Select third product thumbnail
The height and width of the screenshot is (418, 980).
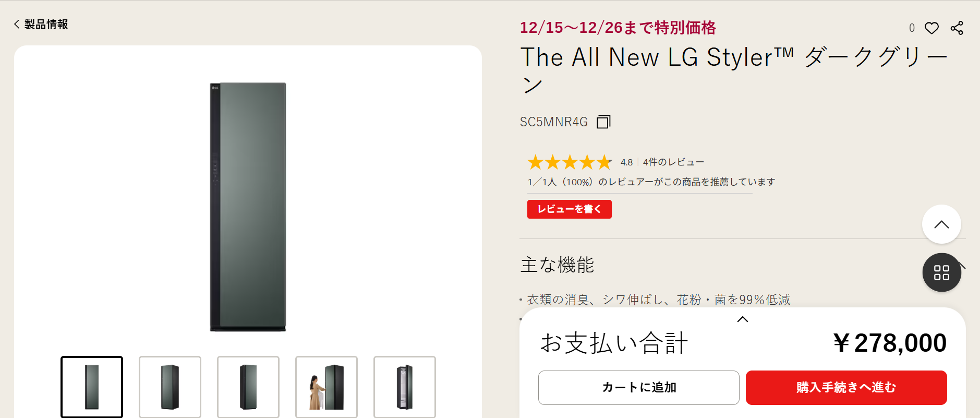[248, 387]
